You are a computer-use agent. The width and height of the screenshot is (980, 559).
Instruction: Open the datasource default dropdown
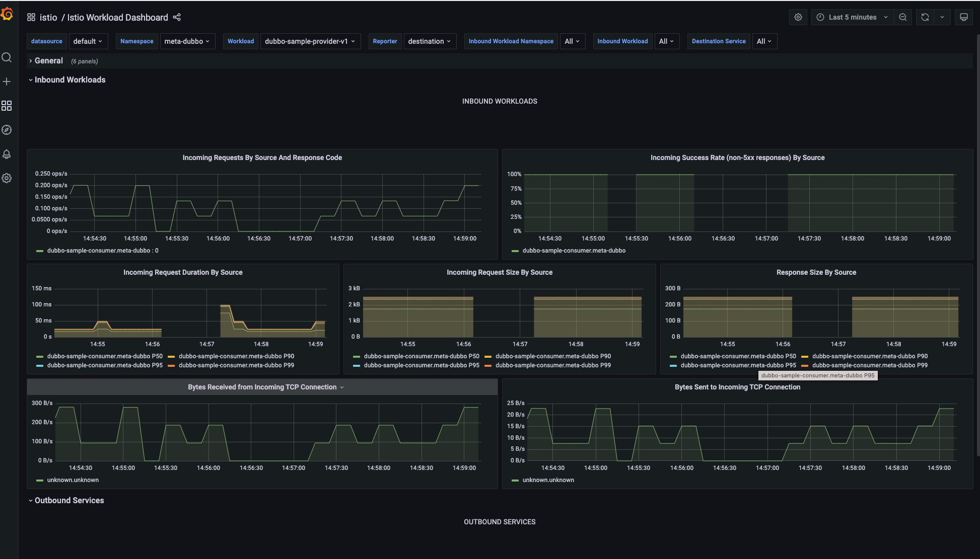(88, 41)
